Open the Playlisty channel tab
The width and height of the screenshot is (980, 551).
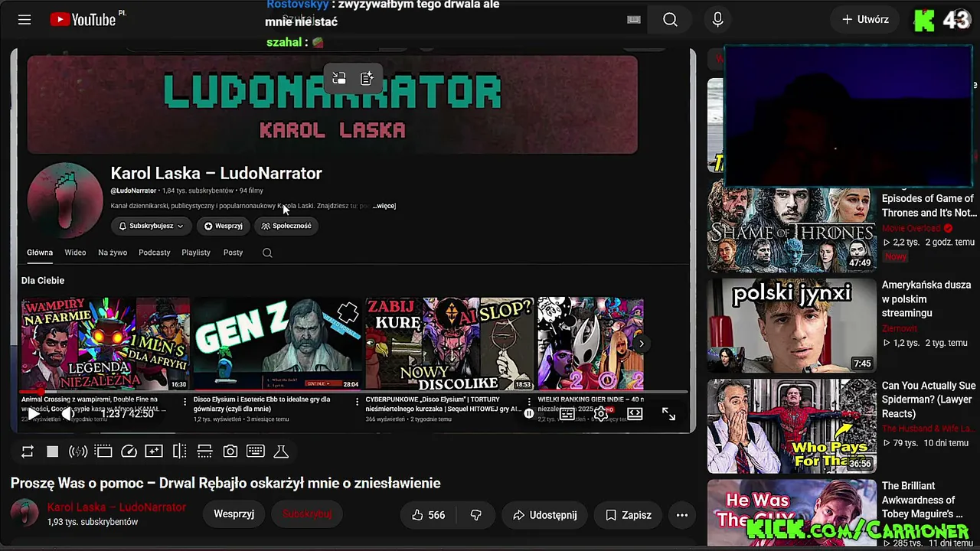click(x=196, y=253)
